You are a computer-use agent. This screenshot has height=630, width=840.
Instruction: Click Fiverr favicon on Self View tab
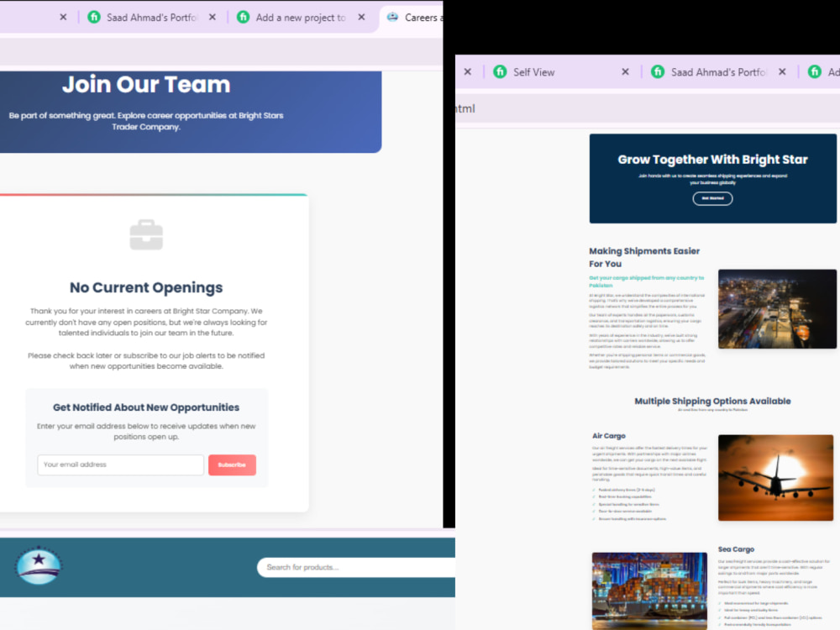point(500,71)
